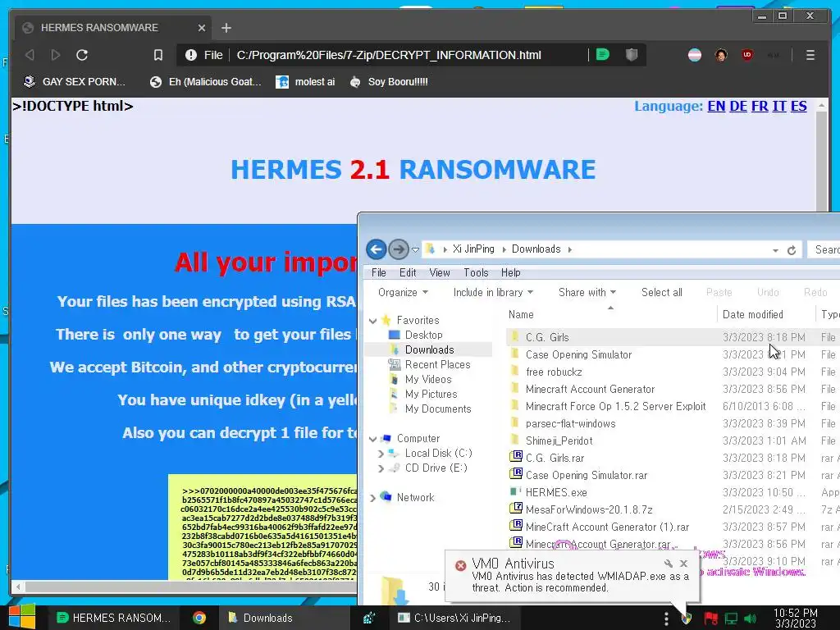This screenshot has width=840, height=630.
Task: Open the Explorer Help menu
Action: coord(510,272)
